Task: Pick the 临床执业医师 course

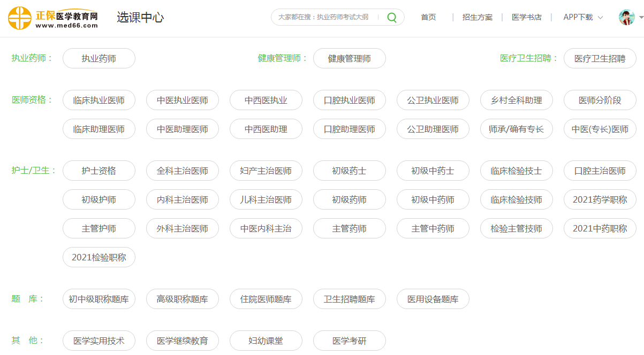Action: [x=99, y=100]
